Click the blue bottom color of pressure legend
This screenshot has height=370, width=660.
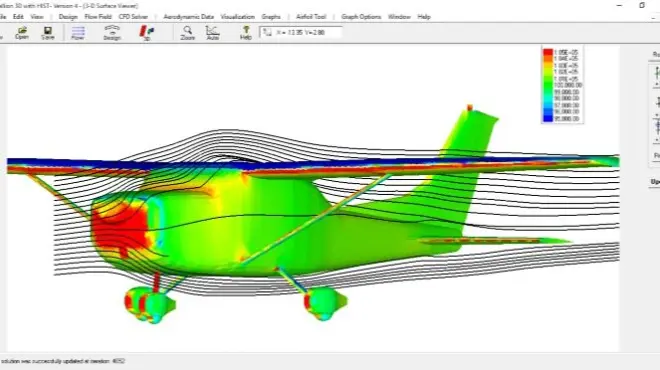click(x=548, y=118)
